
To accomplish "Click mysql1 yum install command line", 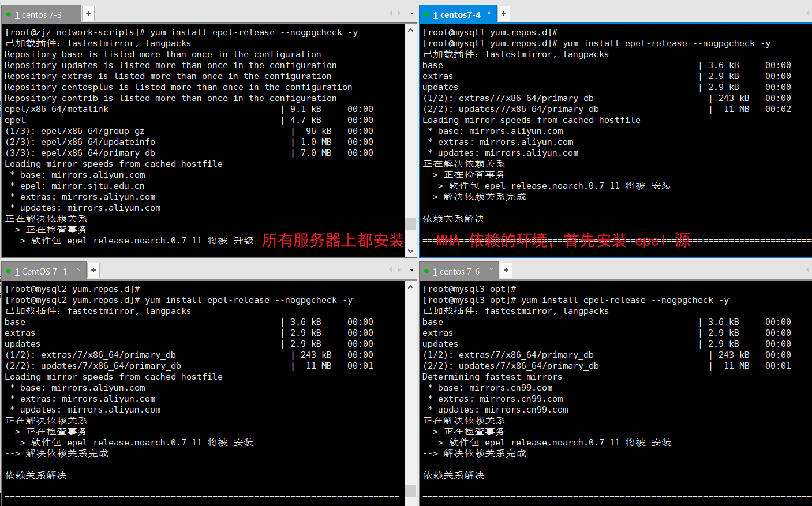I will 597,43.
